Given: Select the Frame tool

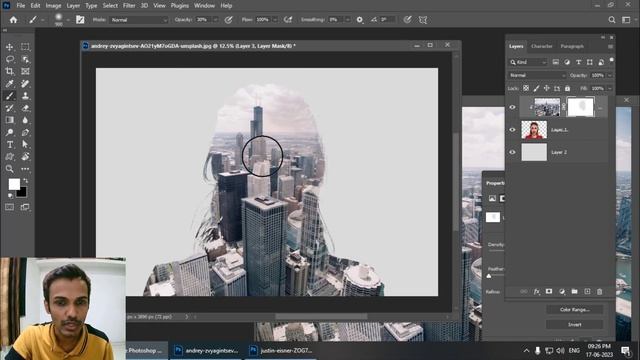Looking at the screenshot, I should pos(25,71).
